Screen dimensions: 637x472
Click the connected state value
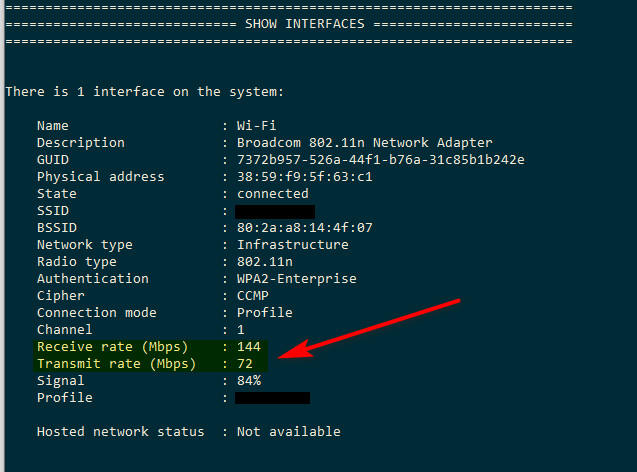tap(272, 194)
